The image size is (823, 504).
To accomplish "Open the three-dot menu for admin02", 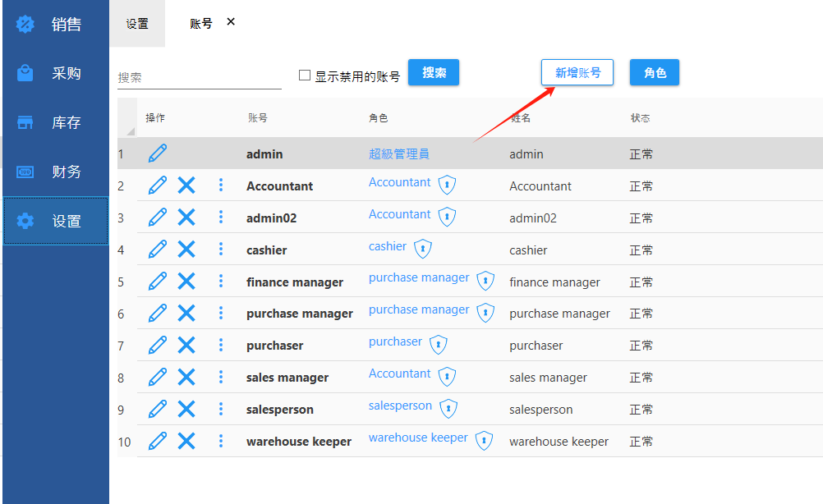I will pos(221,218).
